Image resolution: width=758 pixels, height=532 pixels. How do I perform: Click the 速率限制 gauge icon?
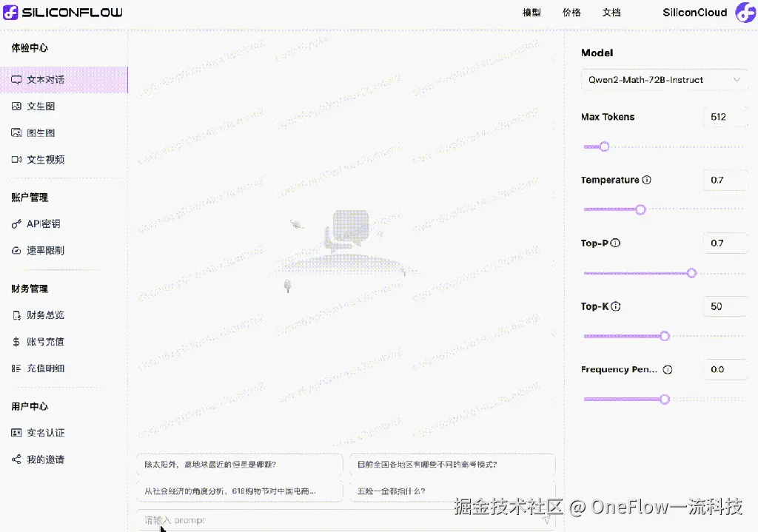16,250
